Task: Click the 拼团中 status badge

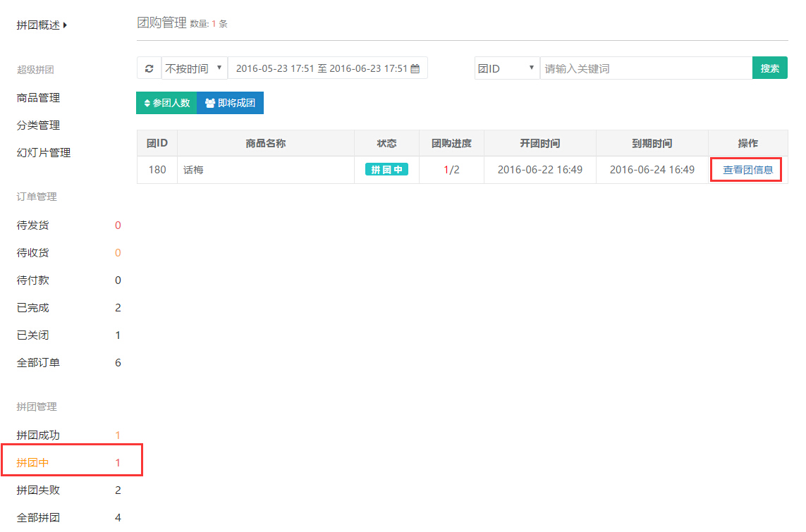Action: [x=386, y=170]
